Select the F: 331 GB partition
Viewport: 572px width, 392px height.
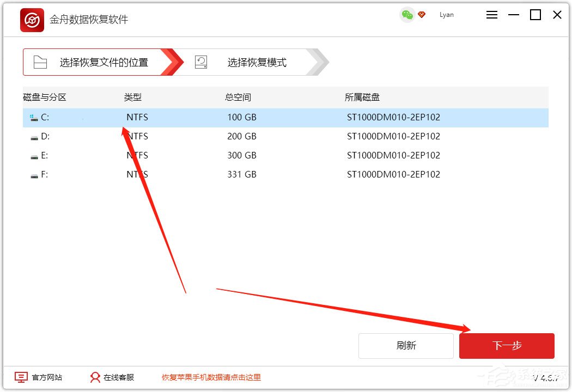(218, 174)
